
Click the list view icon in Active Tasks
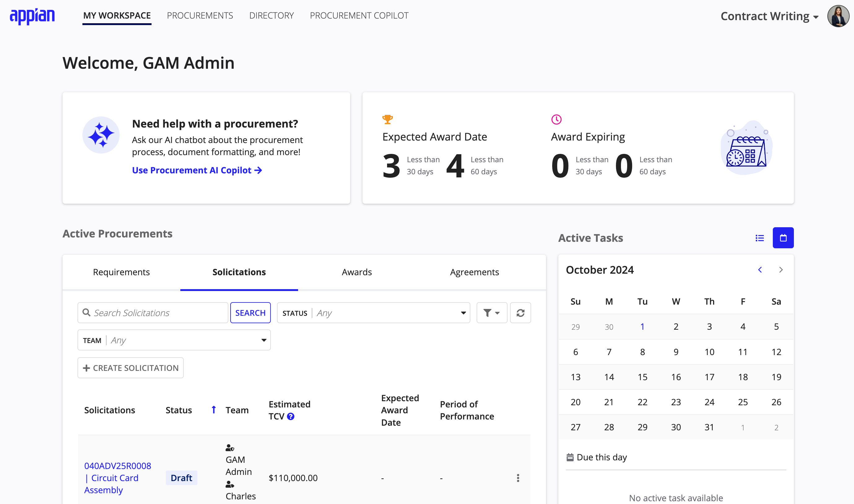point(760,237)
